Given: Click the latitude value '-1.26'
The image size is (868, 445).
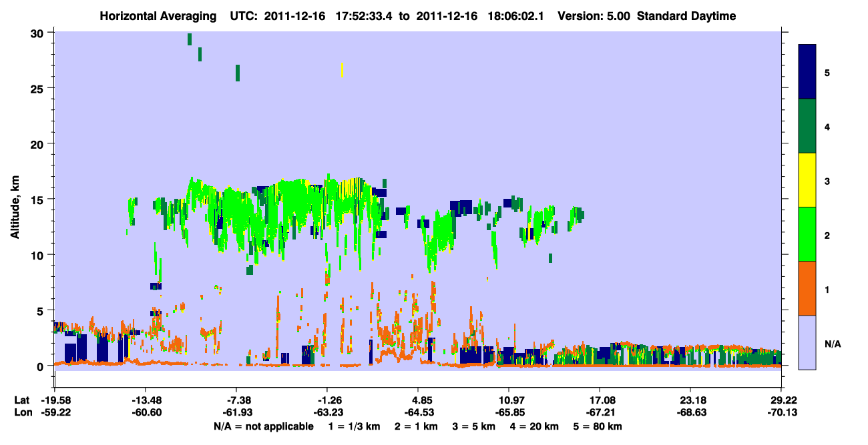Looking at the screenshot, I should tap(327, 400).
